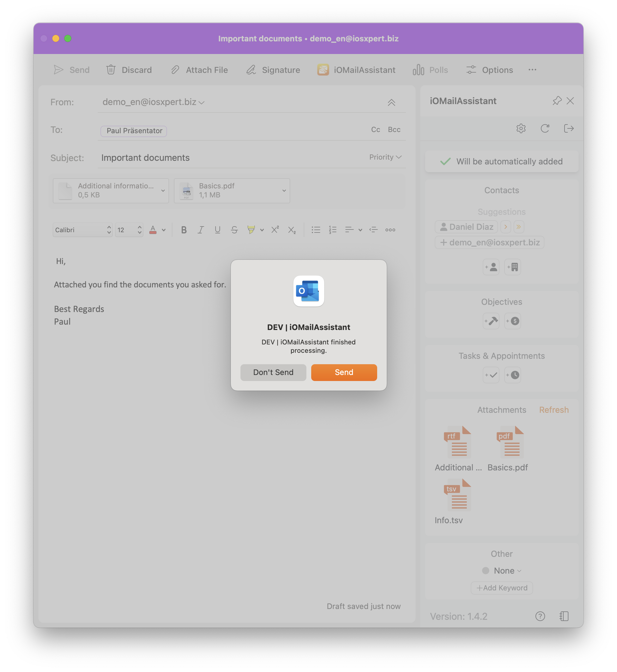Open the Additional information attachment dropdown
617x672 pixels.
coord(163,190)
